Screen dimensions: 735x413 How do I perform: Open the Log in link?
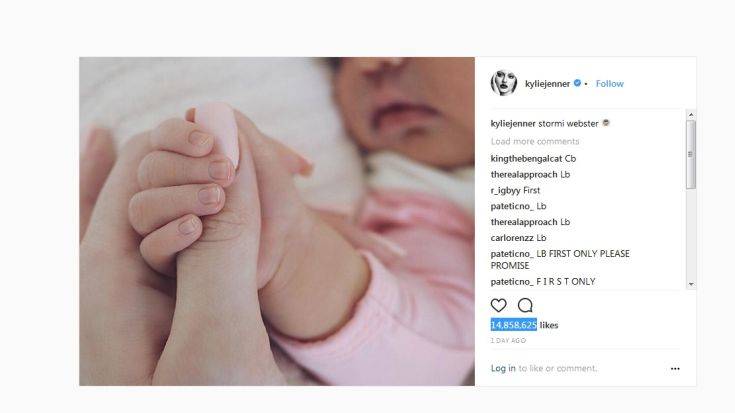pos(503,368)
